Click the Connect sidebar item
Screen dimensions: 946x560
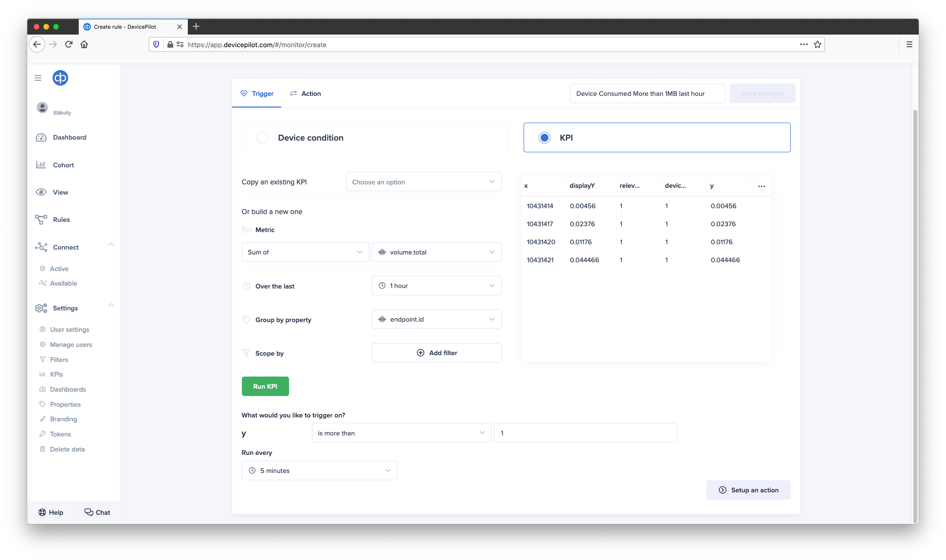click(66, 247)
